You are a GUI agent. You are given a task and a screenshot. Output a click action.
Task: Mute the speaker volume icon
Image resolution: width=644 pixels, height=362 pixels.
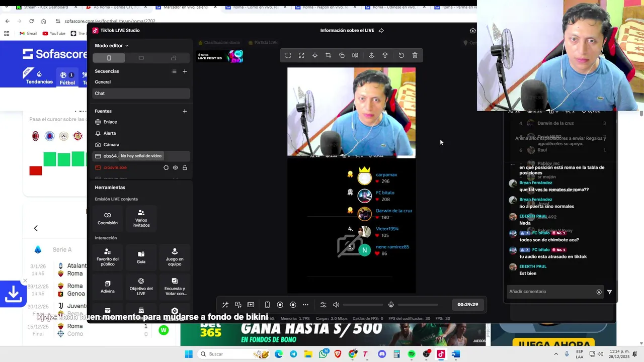[336, 305]
